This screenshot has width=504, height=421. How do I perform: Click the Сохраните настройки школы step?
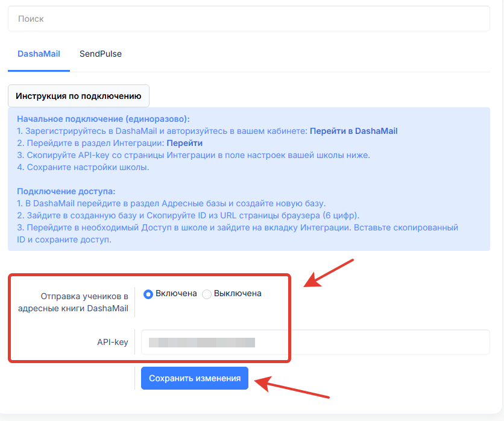[x=83, y=167]
